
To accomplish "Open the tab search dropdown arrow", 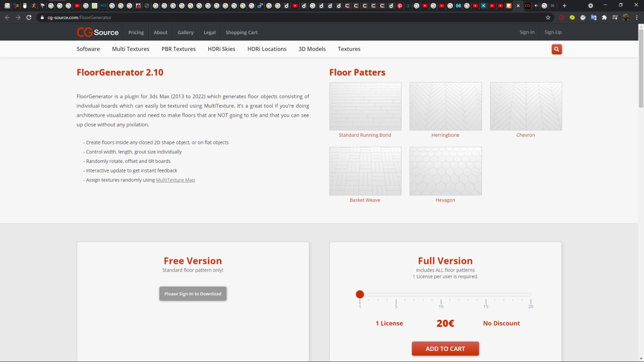I will [591, 6].
